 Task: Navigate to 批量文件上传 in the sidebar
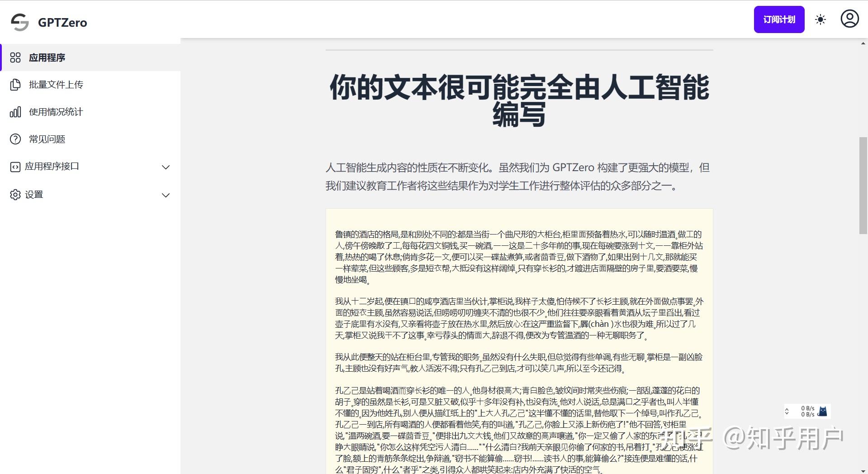click(x=55, y=85)
